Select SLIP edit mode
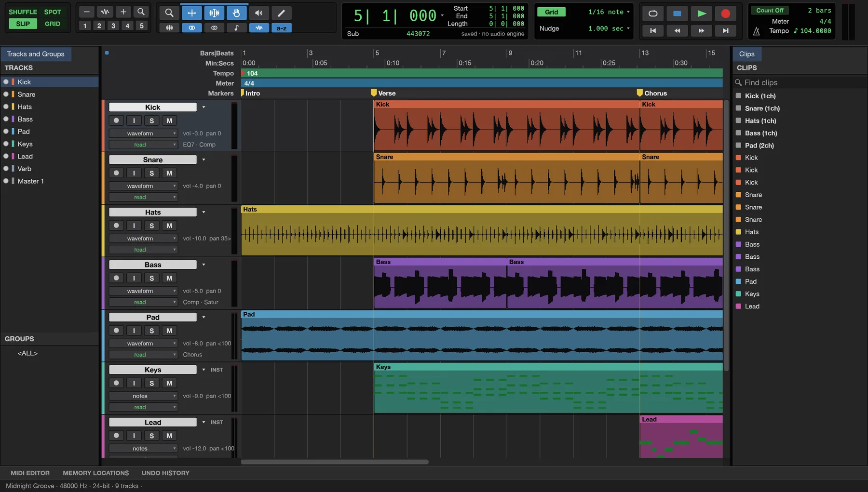 (23, 24)
